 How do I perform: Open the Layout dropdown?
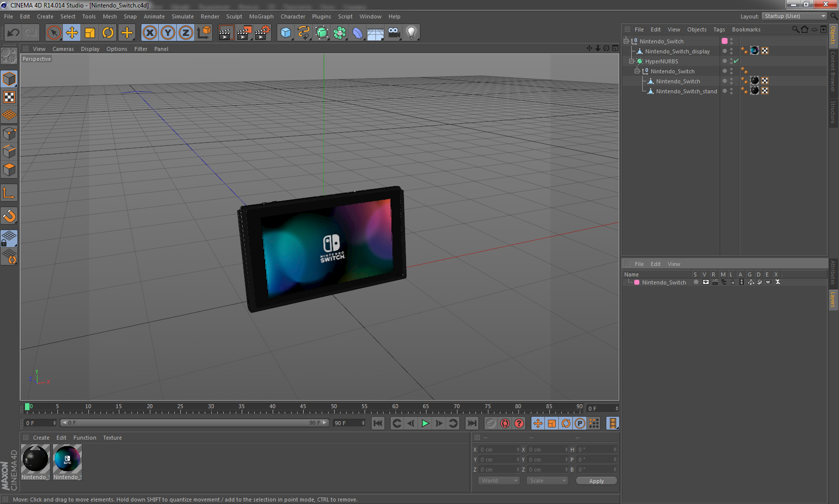794,16
